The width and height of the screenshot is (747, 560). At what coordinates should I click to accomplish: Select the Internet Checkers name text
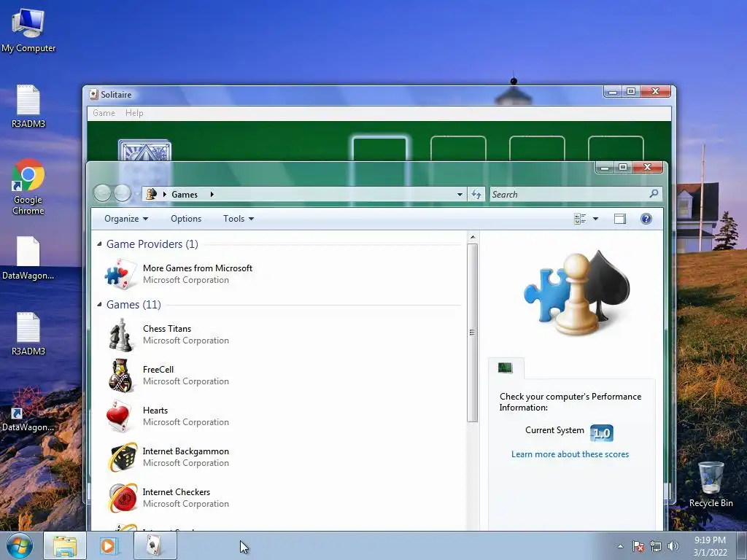pos(177,492)
